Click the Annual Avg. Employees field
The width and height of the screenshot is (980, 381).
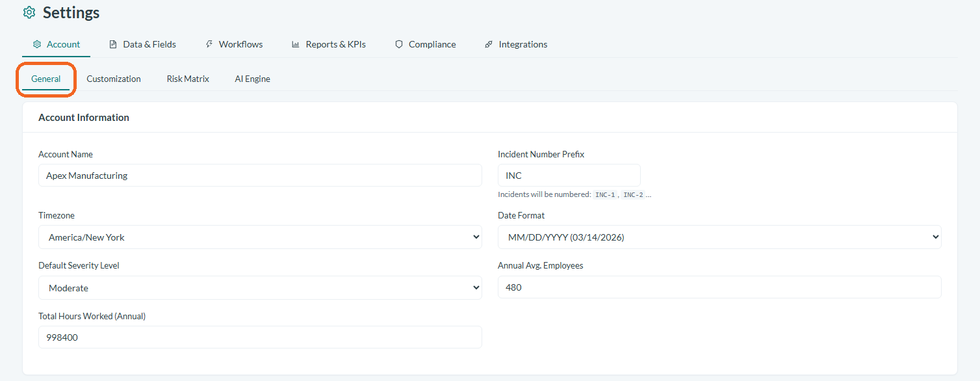719,287
